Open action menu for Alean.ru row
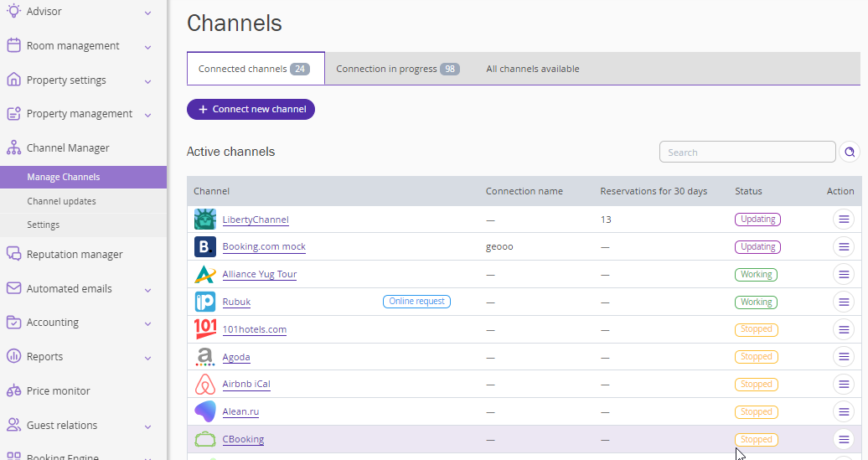 844,412
